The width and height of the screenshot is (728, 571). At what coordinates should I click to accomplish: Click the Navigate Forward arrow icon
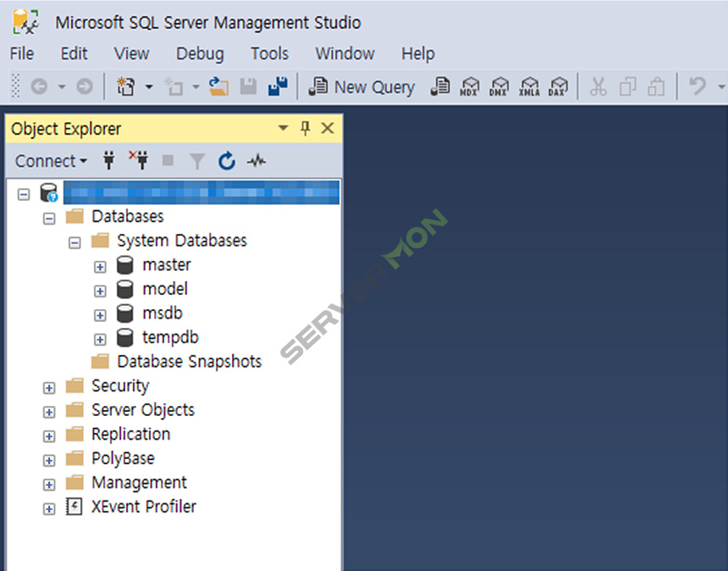(85, 86)
